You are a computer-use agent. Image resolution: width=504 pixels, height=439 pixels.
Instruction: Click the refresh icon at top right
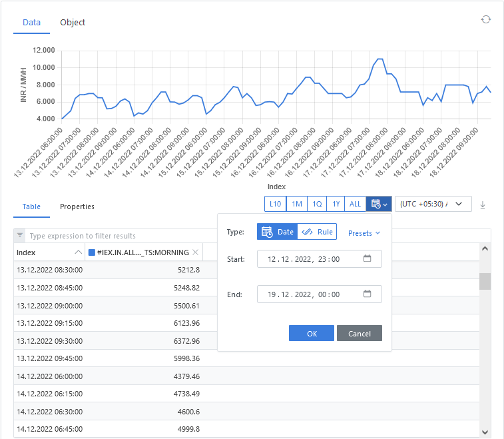486,19
